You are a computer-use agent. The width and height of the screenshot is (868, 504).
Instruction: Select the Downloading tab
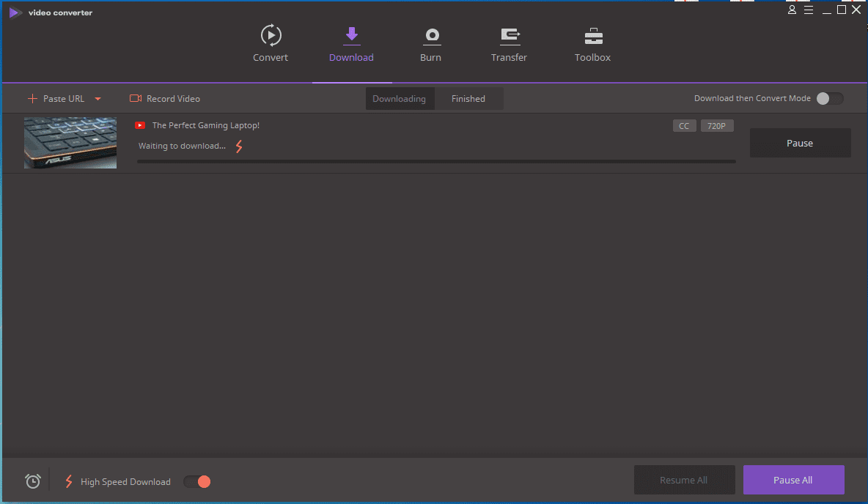(399, 99)
